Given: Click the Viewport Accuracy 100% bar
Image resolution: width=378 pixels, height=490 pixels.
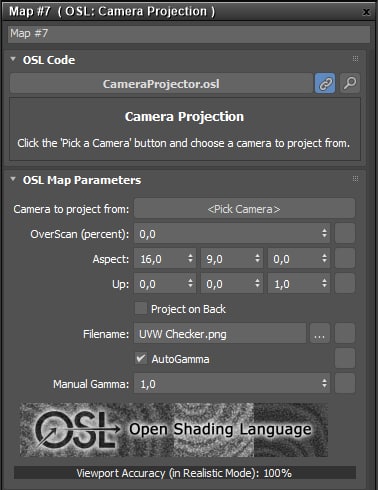Looking at the screenshot, I should (x=185, y=473).
